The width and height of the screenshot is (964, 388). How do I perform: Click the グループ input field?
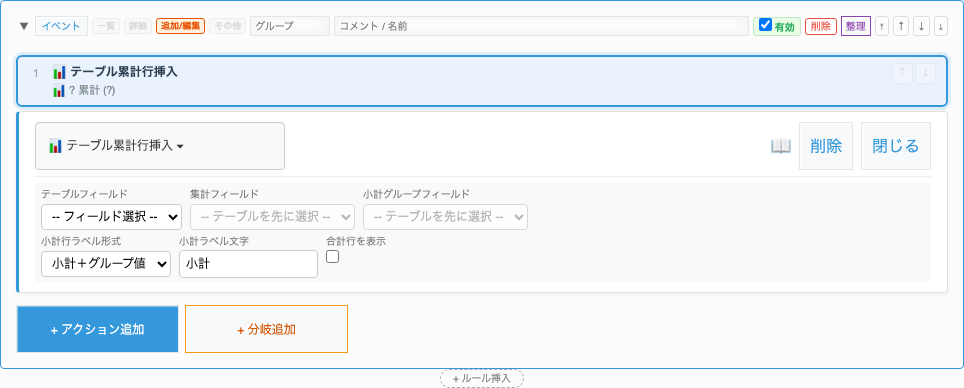(290, 26)
